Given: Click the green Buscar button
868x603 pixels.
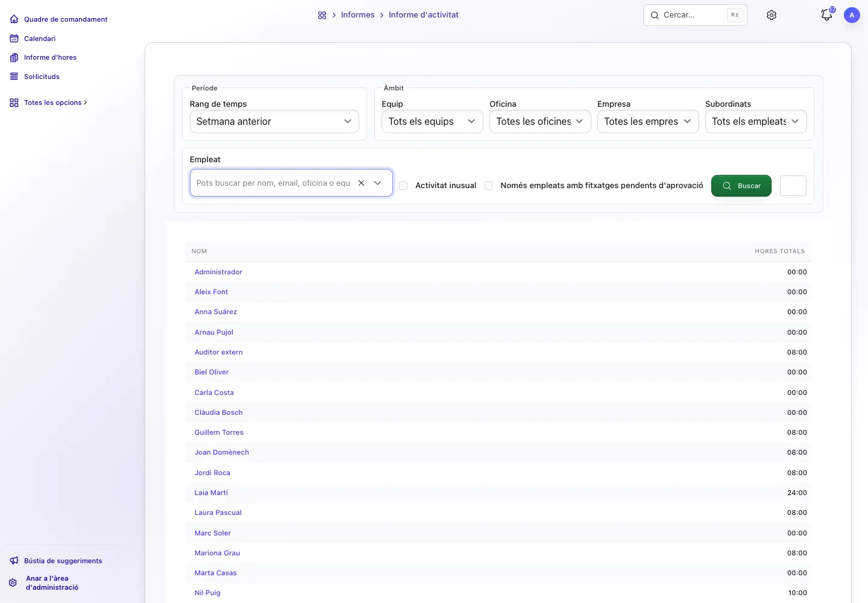Looking at the screenshot, I should coord(741,186).
